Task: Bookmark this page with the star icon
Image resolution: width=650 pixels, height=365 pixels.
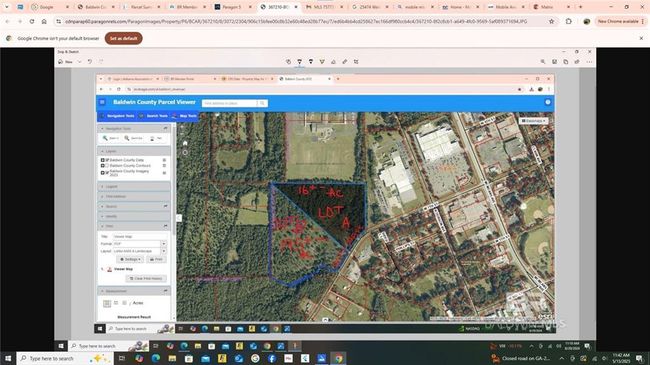Action: pos(551,21)
